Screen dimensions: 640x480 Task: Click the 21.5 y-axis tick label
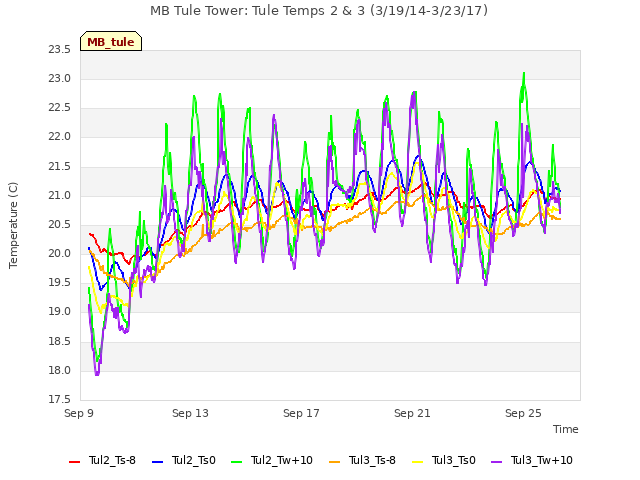pos(60,166)
